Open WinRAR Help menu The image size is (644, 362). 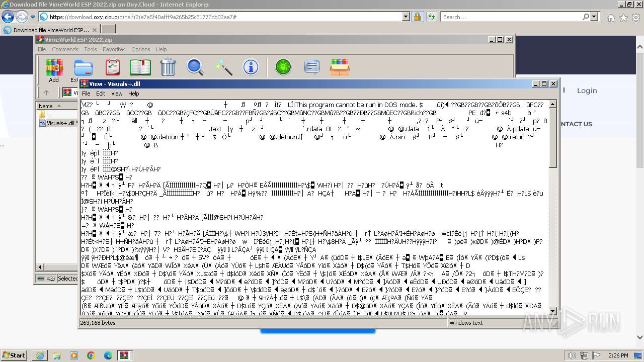161,49
